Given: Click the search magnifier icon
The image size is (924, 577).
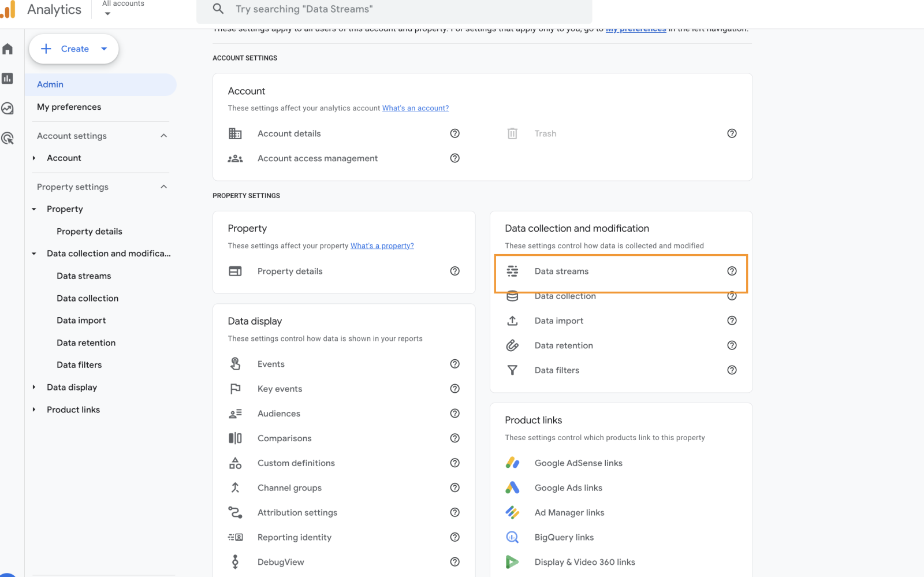Looking at the screenshot, I should click(x=218, y=9).
